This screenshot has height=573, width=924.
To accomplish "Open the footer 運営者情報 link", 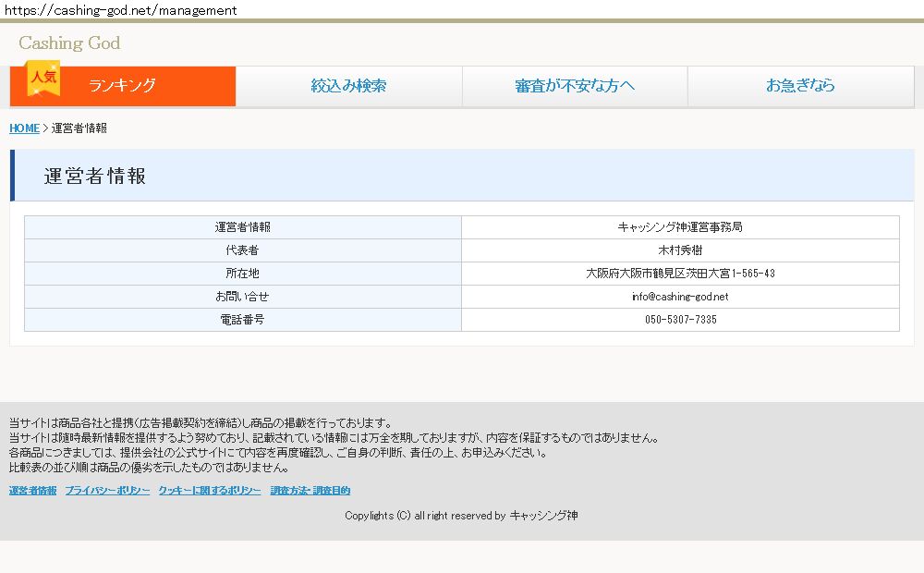I will 32,491.
